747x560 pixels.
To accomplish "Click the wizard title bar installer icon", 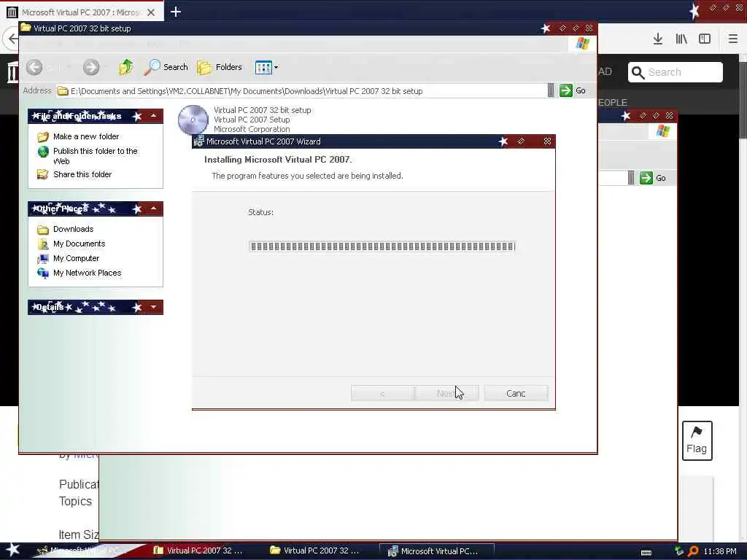I will pyautogui.click(x=198, y=141).
